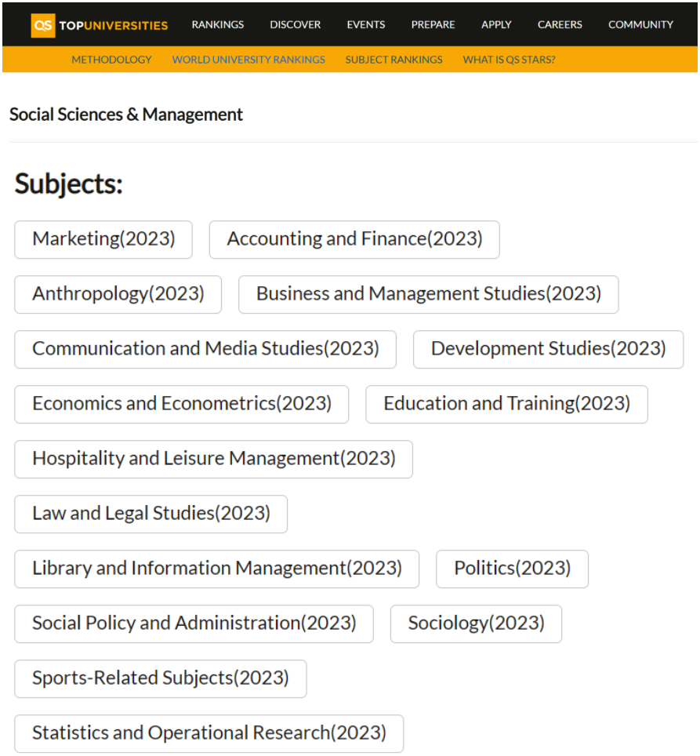700x756 pixels.
Task: Select Business and Management Studies(2023)
Action: point(428,294)
